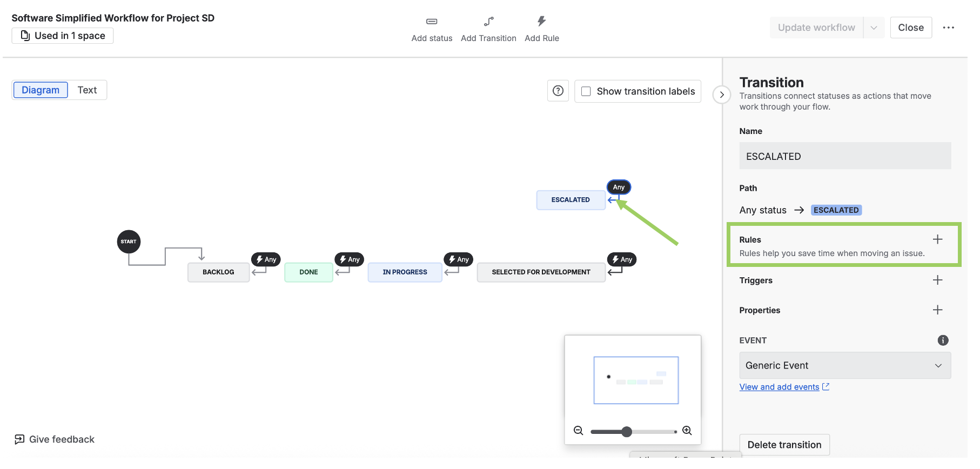This screenshot has height=469, width=980.
Task: Click the Add Rule lightning icon
Action: [x=541, y=22]
